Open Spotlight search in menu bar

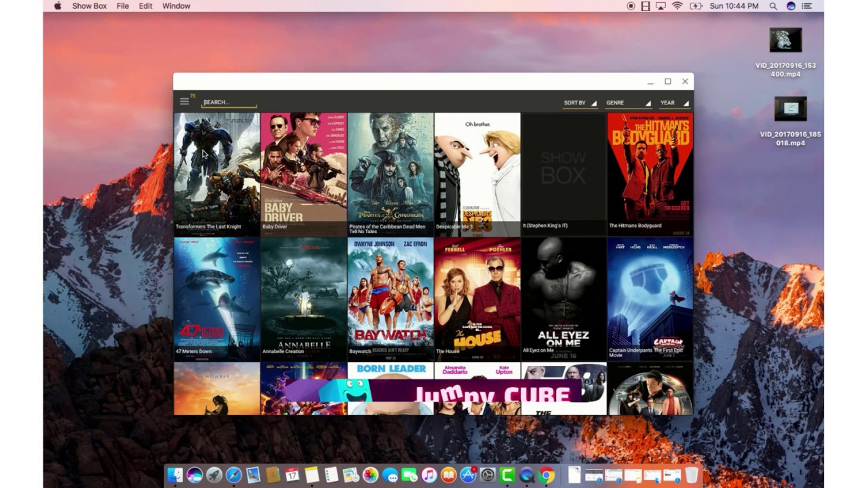pyautogui.click(x=774, y=6)
